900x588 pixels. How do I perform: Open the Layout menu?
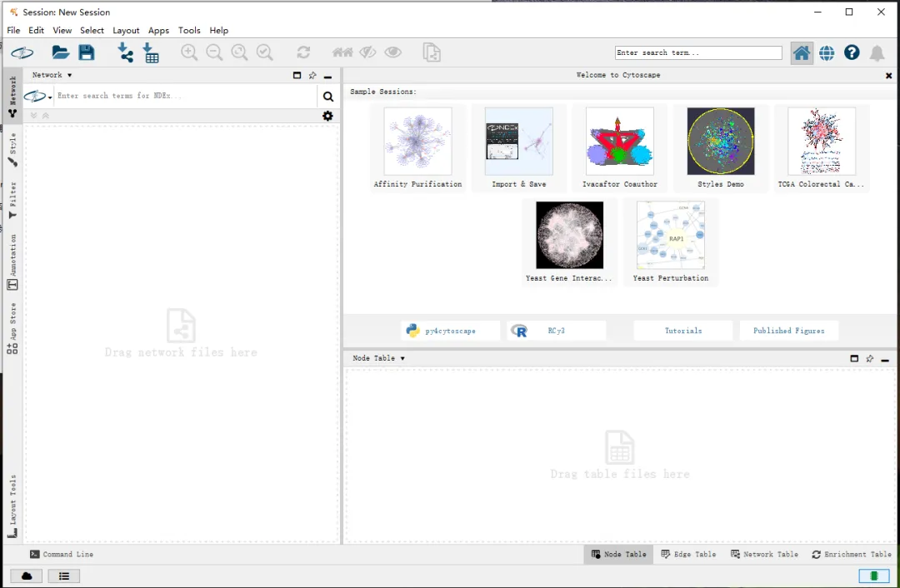126,31
